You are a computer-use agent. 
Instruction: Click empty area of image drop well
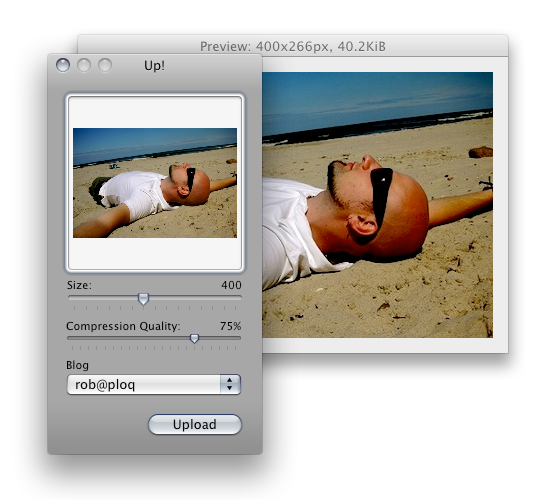tap(155, 253)
